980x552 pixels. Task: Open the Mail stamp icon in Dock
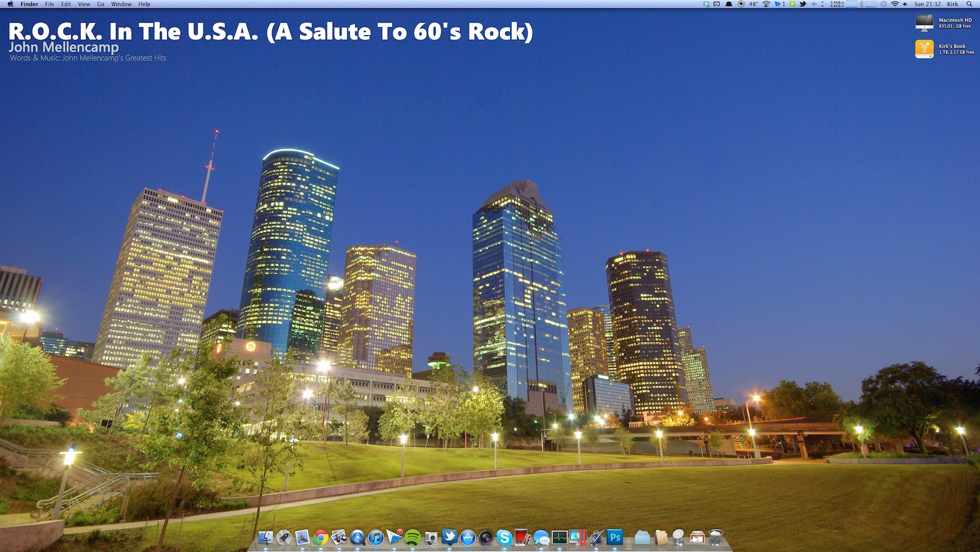[302, 538]
